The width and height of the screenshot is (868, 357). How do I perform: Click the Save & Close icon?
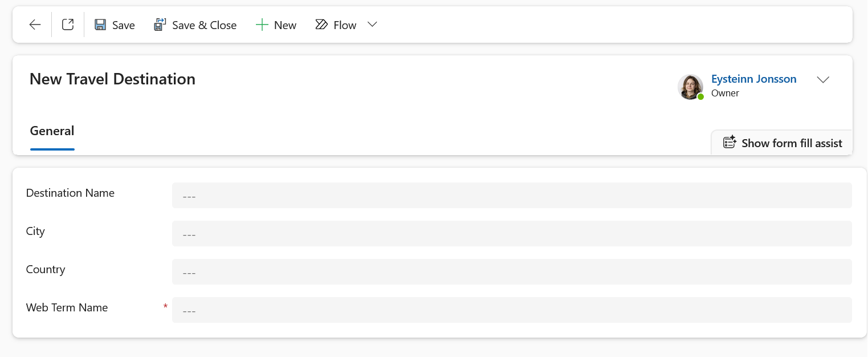(160, 25)
